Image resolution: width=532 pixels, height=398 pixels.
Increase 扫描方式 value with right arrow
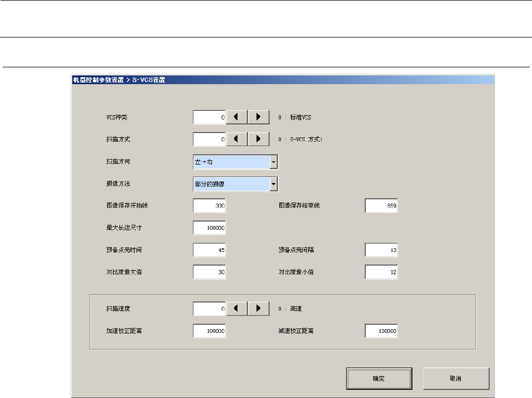(x=259, y=140)
